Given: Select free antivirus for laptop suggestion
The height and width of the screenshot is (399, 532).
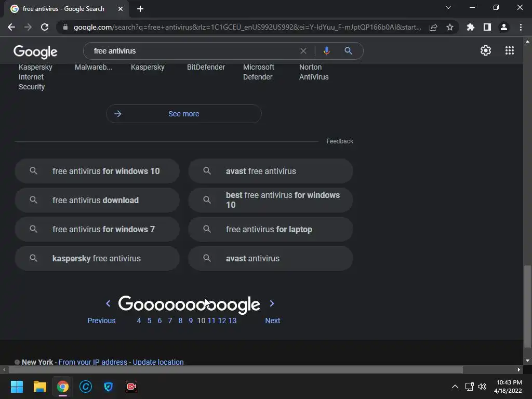Looking at the screenshot, I should [x=270, y=229].
